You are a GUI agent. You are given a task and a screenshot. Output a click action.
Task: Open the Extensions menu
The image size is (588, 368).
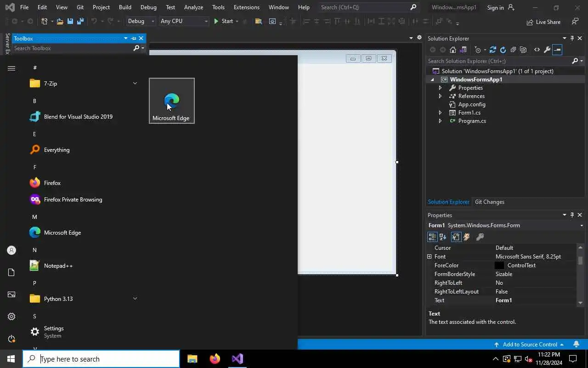(x=246, y=7)
